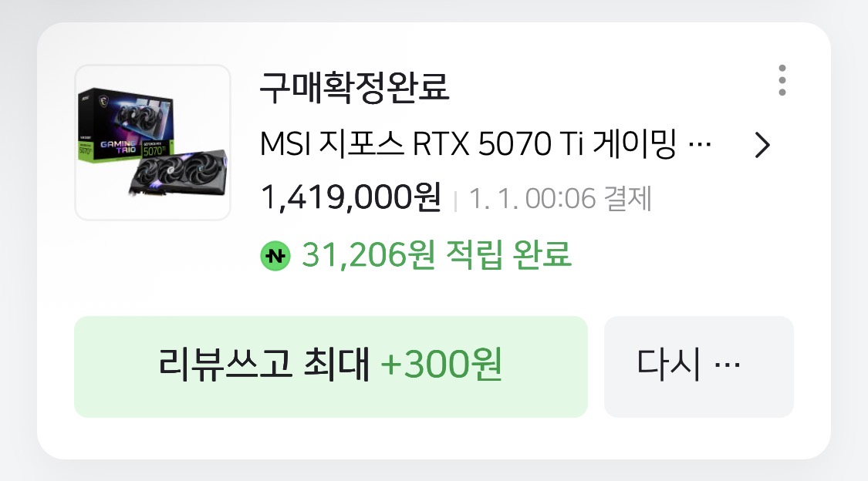Open the MSI graphics card product thumbnail
Image resolution: width=868 pixels, height=481 pixels.
coord(153,143)
